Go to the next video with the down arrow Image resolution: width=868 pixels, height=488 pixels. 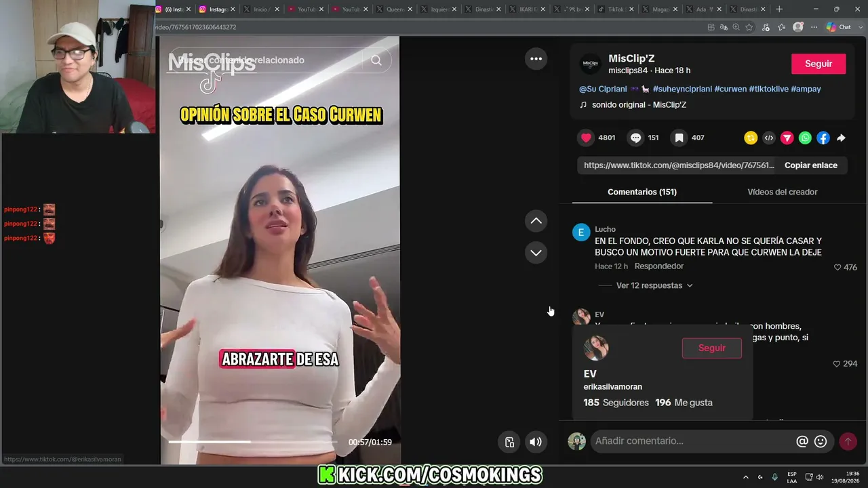pos(536,253)
